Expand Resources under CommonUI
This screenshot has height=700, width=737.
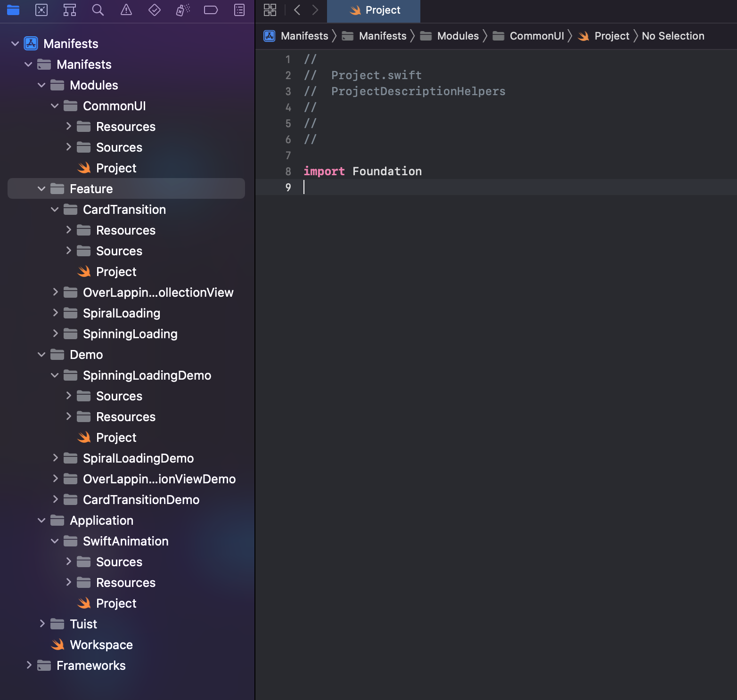68,126
